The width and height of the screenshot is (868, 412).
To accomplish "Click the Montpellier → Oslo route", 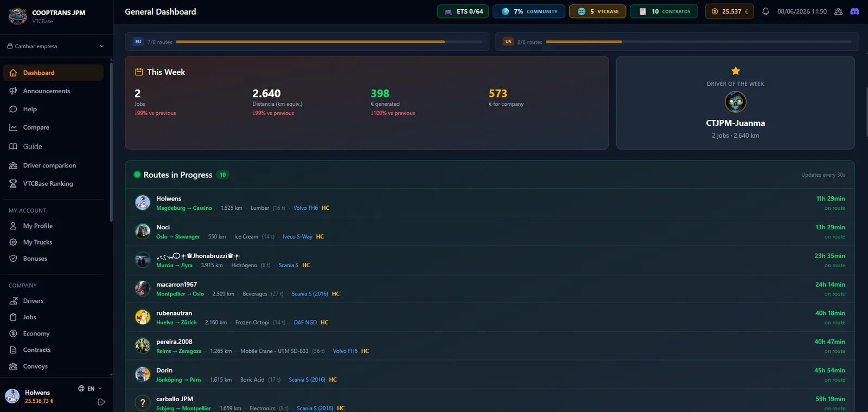I will (x=180, y=294).
